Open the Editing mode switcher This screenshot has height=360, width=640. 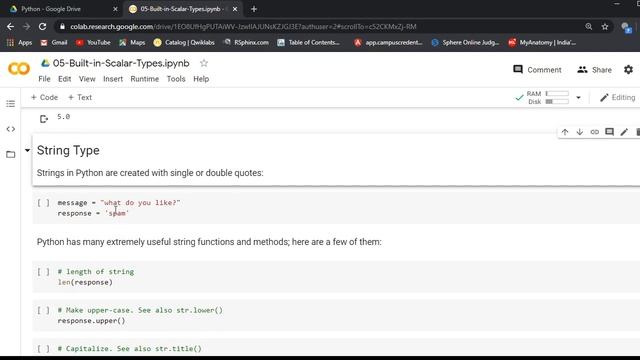point(618,98)
